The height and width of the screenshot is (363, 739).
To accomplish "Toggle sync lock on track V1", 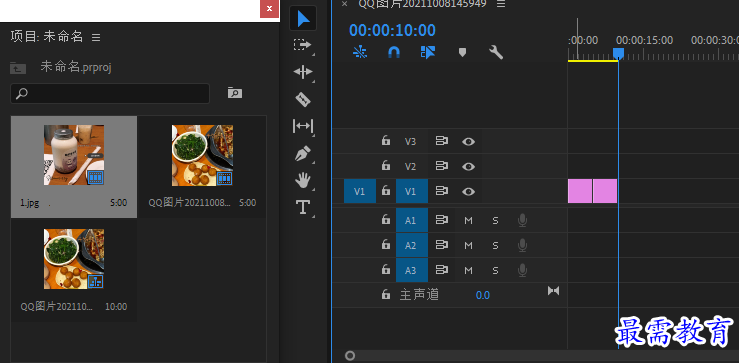I will [x=442, y=191].
